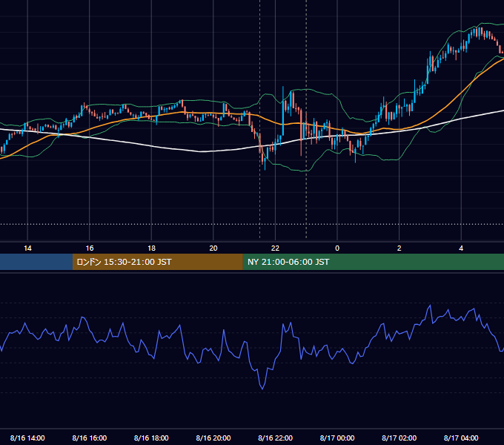Click the 8/16 18:00 date label
504x445 pixels.
pyautogui.click(x=151, y=438)
